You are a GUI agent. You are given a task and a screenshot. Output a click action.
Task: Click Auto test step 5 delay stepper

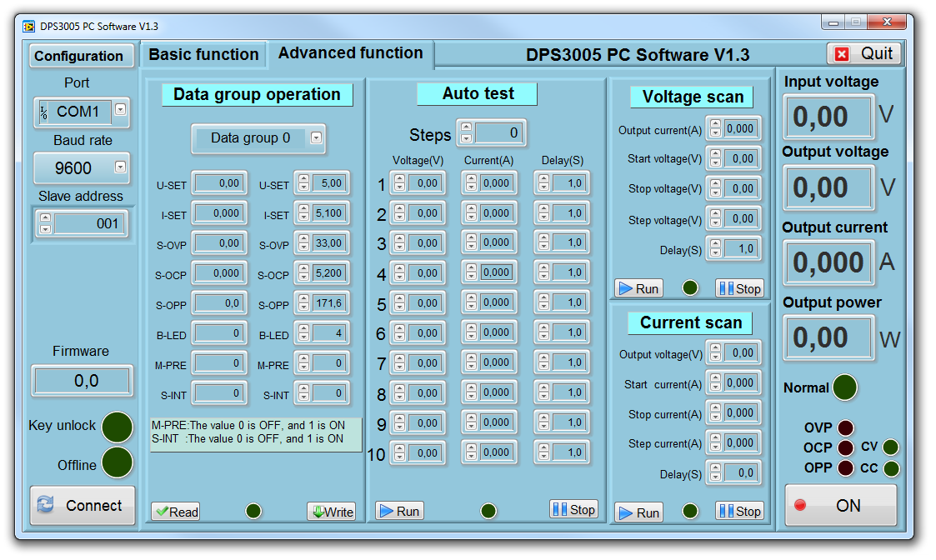click(x=543, y=302)
